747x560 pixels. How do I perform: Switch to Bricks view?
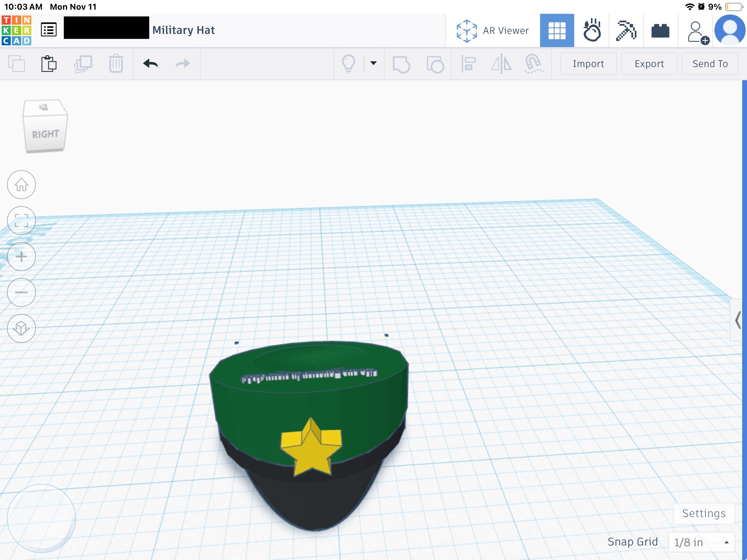pos(661,30)
